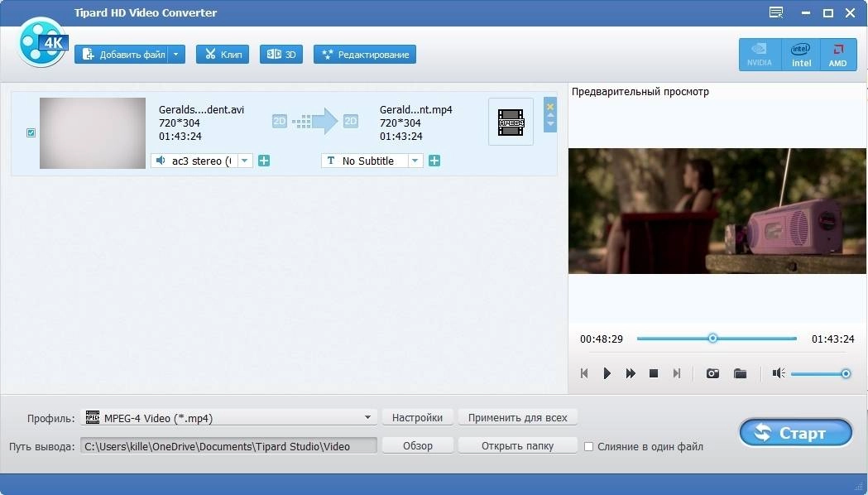This screenshot has width=868, height=495.
Task: Mute the preview with speaker icon
Action: coord(779,373)
